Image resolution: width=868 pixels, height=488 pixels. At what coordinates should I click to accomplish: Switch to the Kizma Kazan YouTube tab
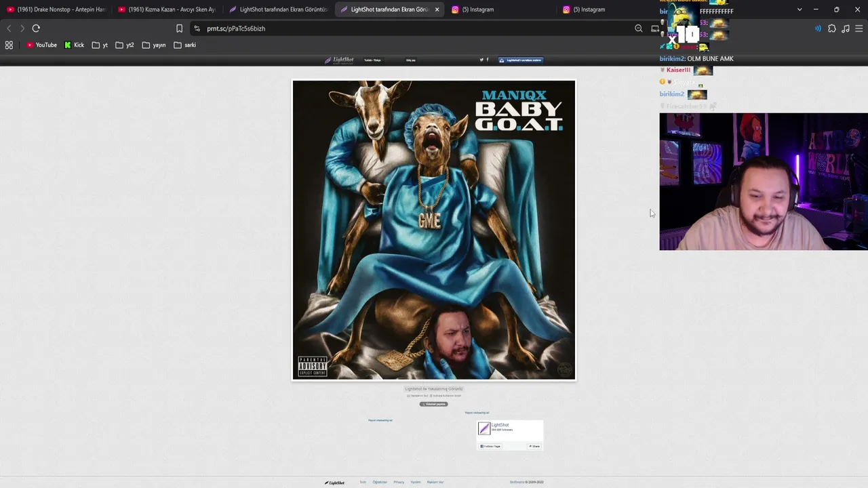(x=167, y=9)
